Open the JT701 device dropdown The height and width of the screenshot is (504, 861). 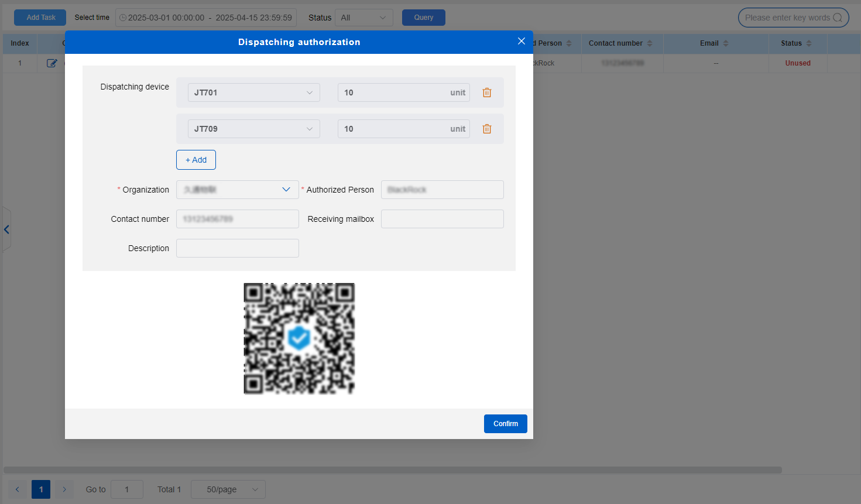[253, 92]
